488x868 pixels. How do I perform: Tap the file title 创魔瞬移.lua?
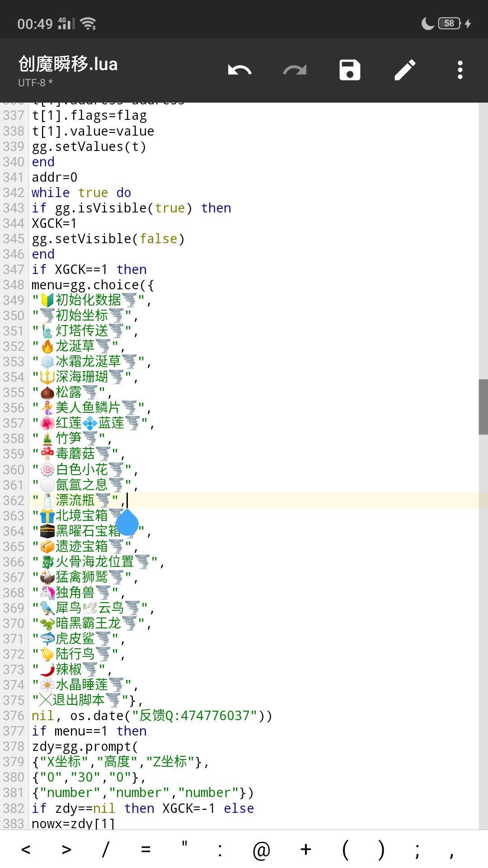pyautogui.click(x=68, y=64)
